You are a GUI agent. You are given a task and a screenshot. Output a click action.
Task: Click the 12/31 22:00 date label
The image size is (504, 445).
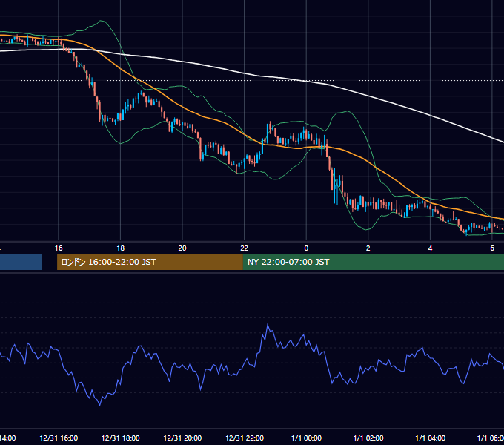(x=245, y=438)
